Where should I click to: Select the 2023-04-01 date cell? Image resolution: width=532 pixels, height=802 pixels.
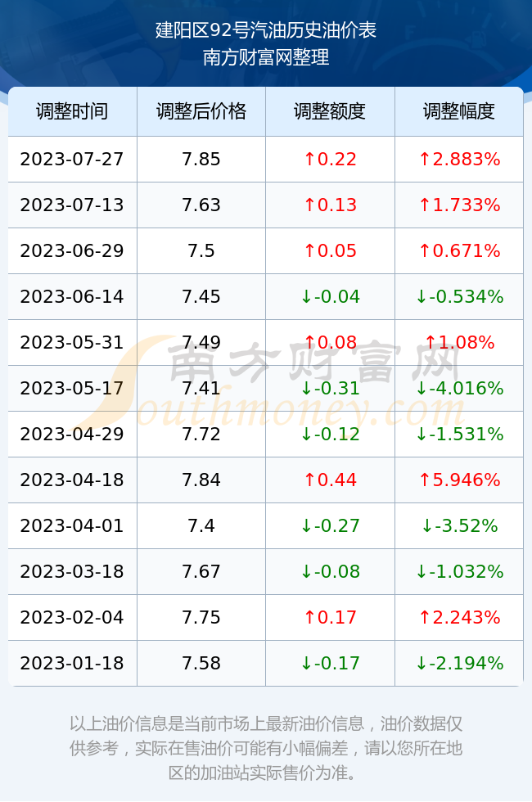72,525
